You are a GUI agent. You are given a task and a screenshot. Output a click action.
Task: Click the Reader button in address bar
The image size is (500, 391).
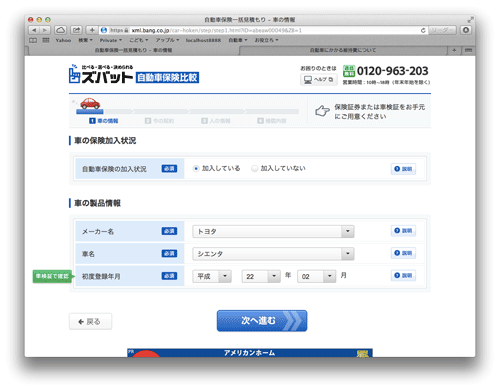click(x=442, y=30)
